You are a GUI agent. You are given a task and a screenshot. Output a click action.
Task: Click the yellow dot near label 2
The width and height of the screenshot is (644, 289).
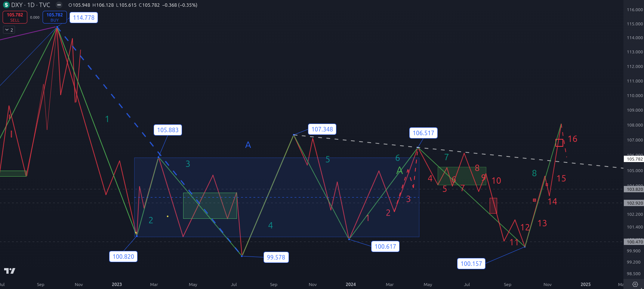click(167, 216)
